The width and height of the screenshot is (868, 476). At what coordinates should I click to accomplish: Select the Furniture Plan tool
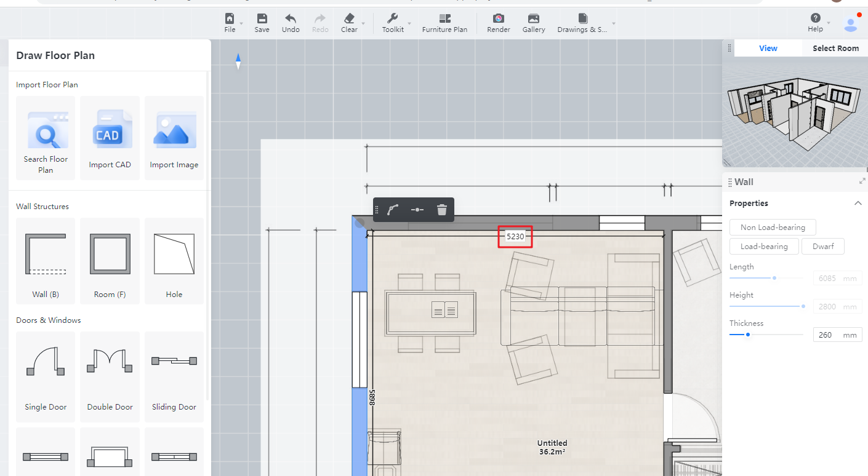click(x=444, y=23)
